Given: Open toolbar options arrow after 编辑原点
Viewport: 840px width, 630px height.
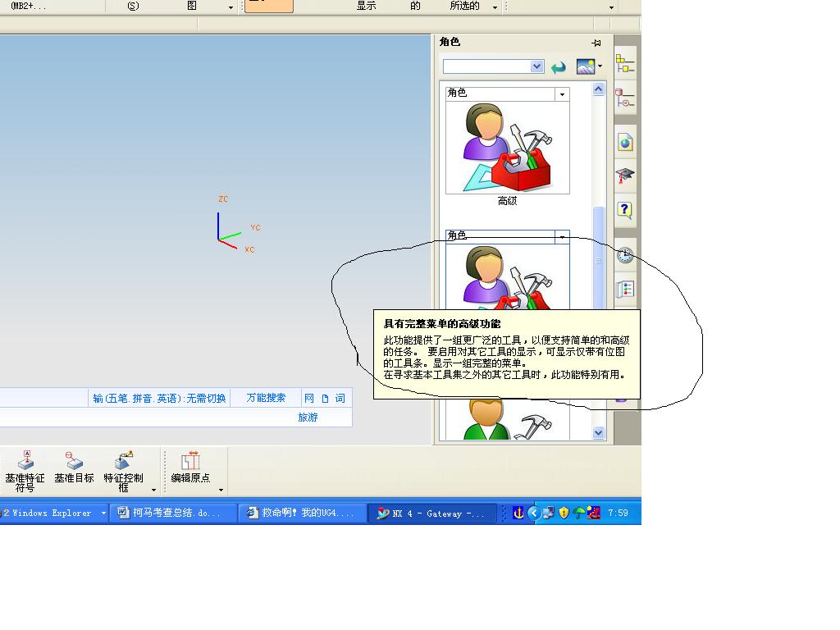Looking at the screenshot, I should click(221, 491).
